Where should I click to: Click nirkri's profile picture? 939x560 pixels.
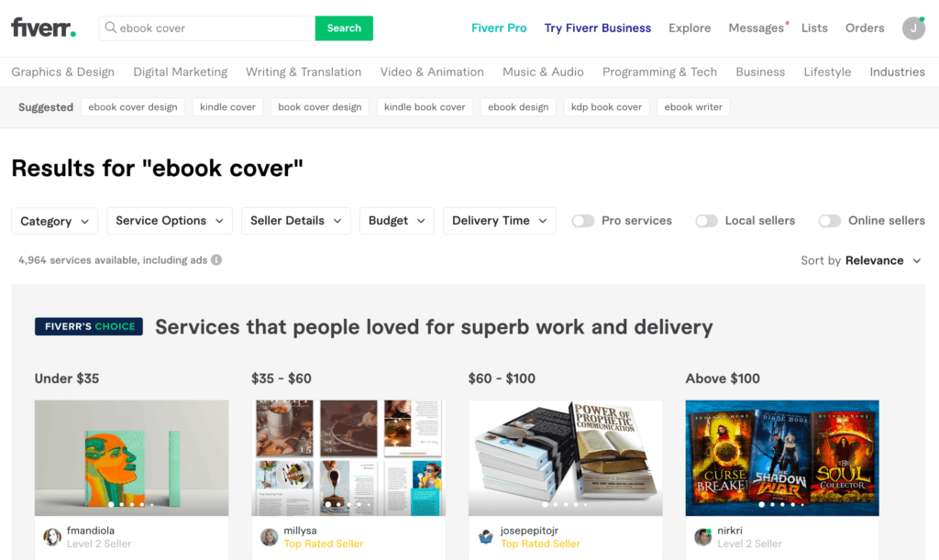[x=701, y=536]
